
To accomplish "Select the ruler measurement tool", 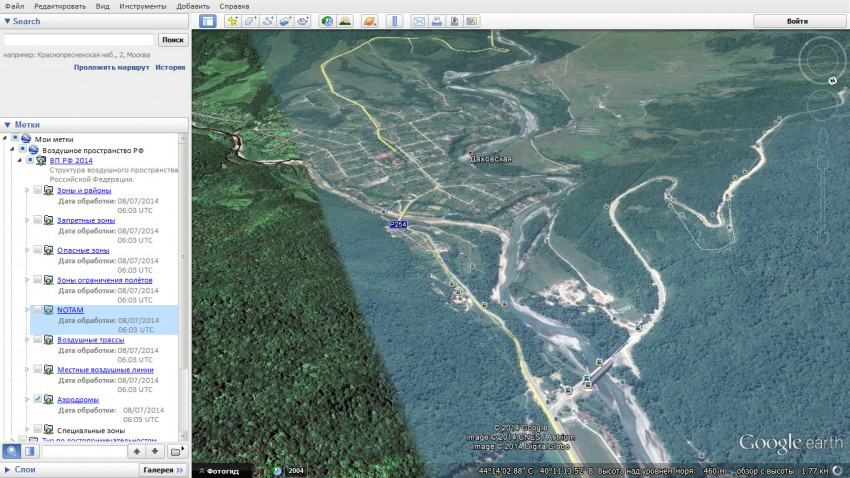I will point(394,21).
